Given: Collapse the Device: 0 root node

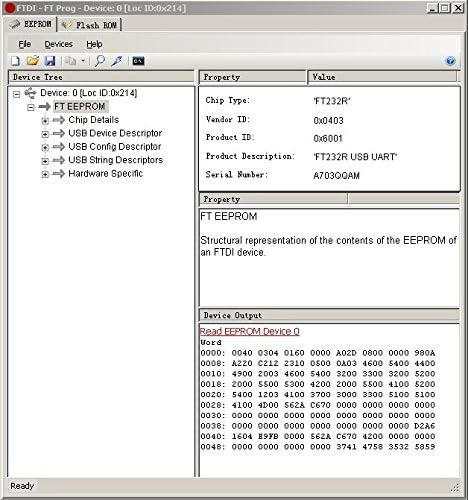Looking at the screenshot, I should (16, 94).
